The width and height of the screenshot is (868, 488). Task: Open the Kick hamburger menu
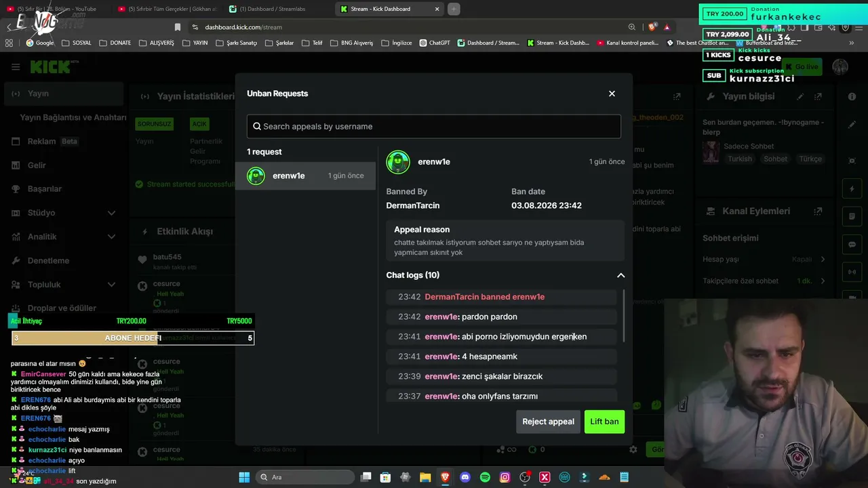pos(16,66)
